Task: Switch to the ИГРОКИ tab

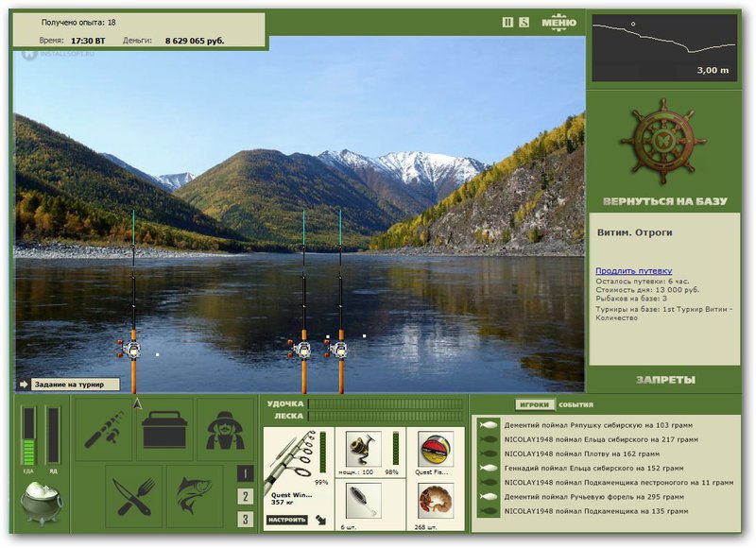Action: pos(534,404)
